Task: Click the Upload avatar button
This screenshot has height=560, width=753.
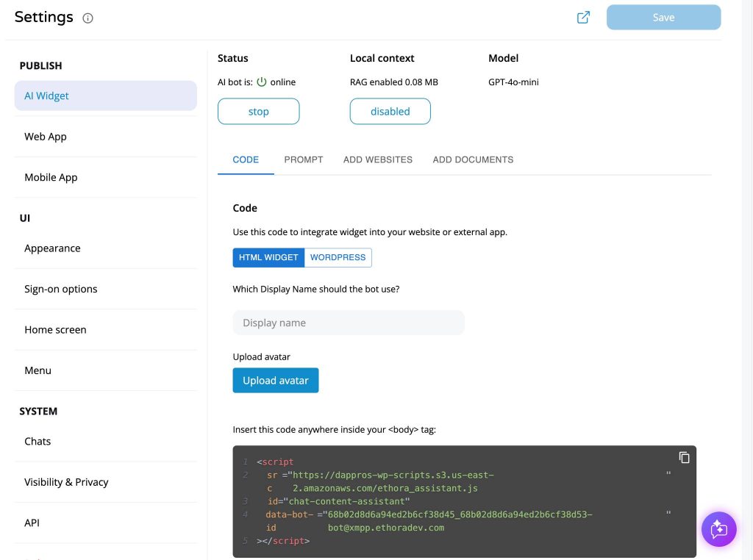Action: point(276,381)
